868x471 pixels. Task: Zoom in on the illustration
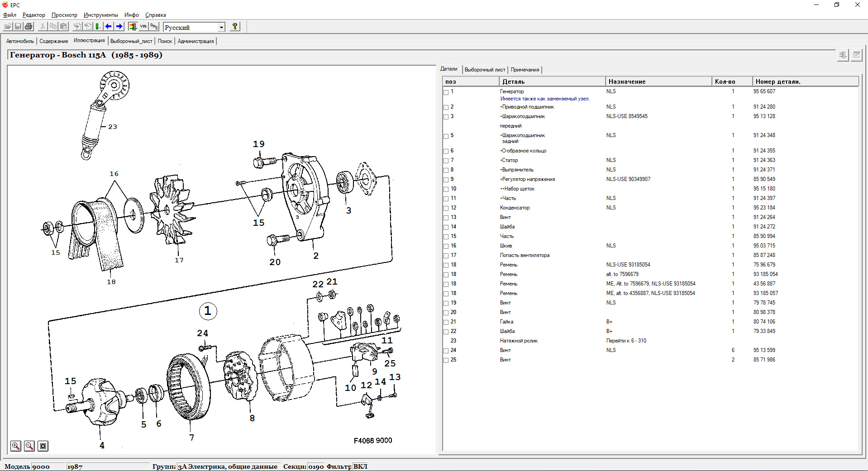[x=16, y=446]
